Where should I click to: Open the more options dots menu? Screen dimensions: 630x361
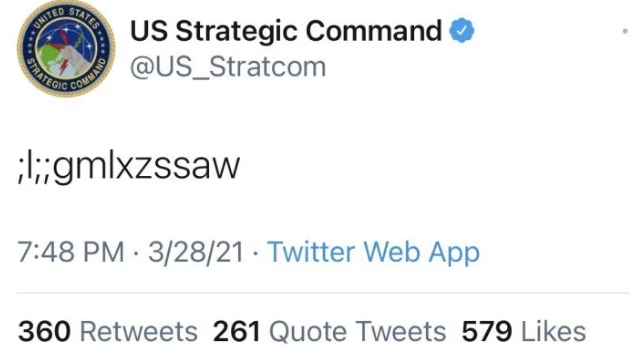click(x=625, y=31)
